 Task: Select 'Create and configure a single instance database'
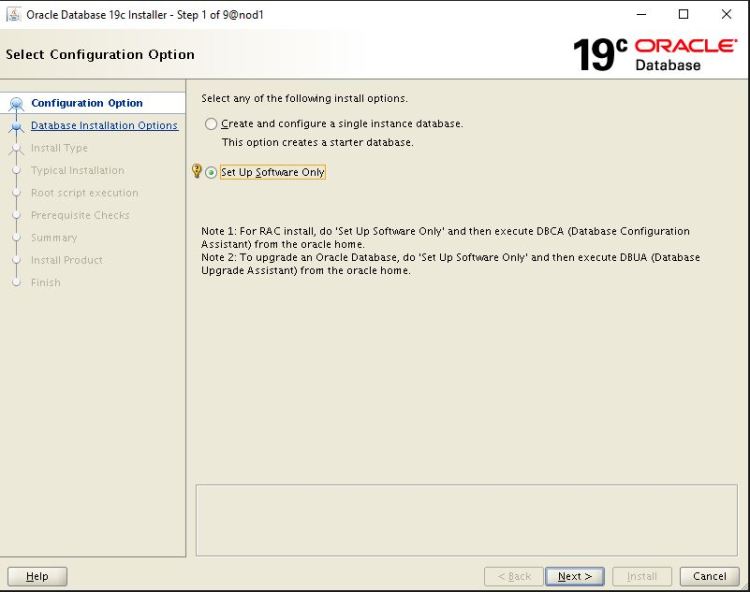pos(211,124)
